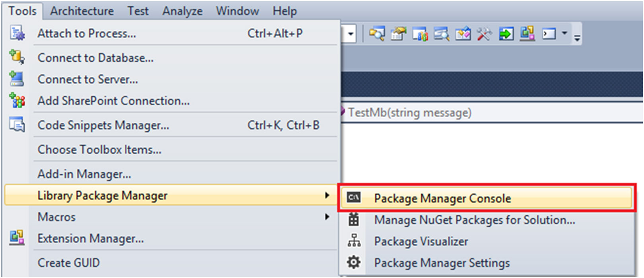Select Attach to Process
Image resolution: width=644 pixels, height=278 pixels.
(x=87, y=33)
